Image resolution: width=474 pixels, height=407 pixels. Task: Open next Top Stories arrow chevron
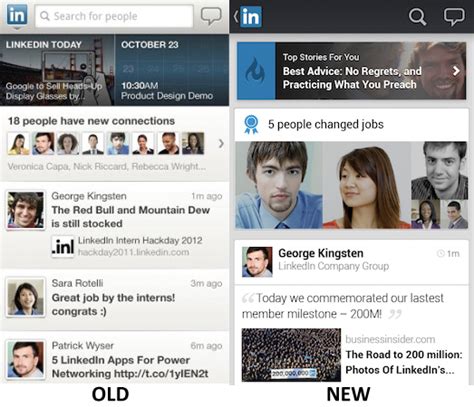[456, 71]
